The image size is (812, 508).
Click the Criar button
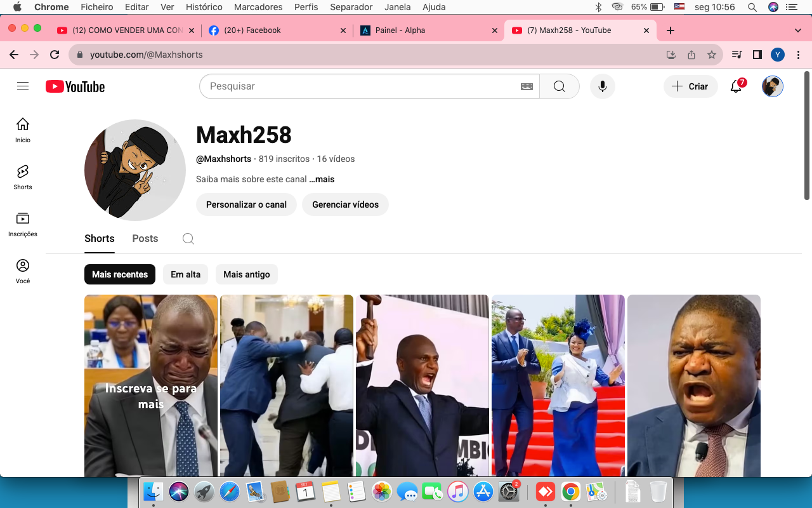pyautogui.click(x=691, y=86)
